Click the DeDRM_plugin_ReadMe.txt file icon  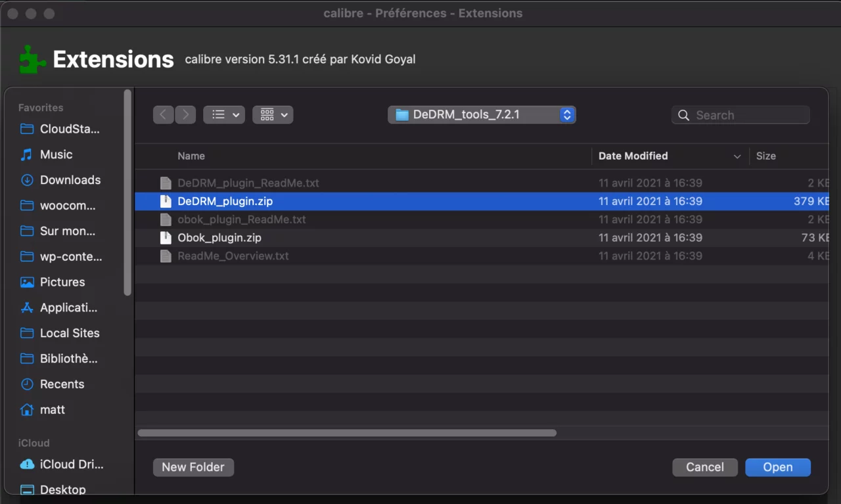[166, 183]
